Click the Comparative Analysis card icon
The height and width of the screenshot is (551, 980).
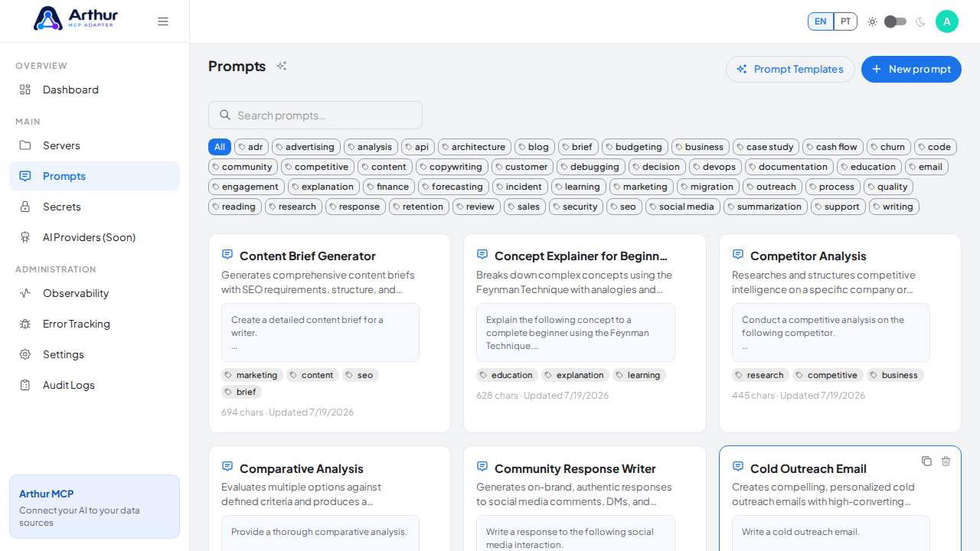point(227,466)
